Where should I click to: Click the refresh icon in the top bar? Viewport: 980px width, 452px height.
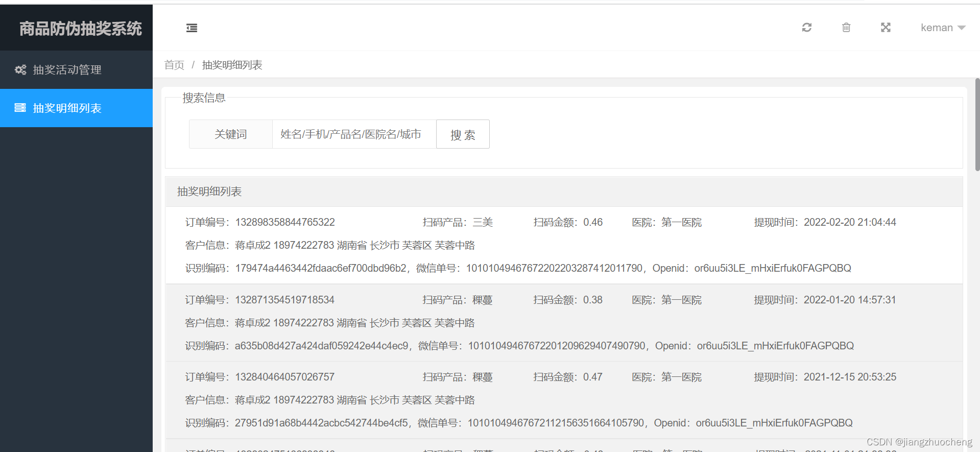[806, 28]
